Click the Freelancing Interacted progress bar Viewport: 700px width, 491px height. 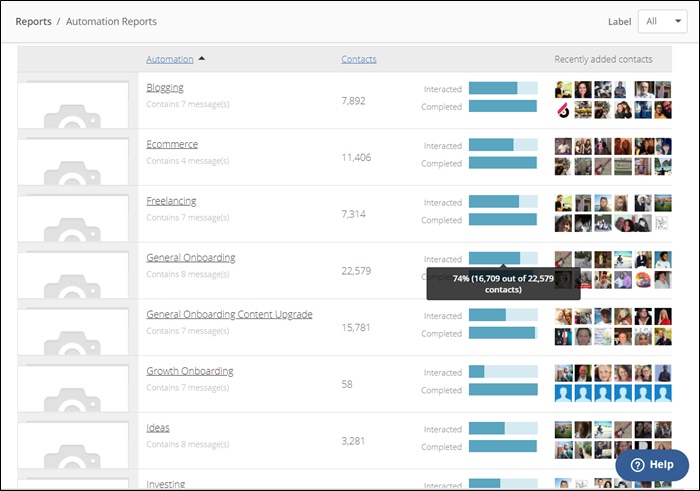(x=503, y=201)
